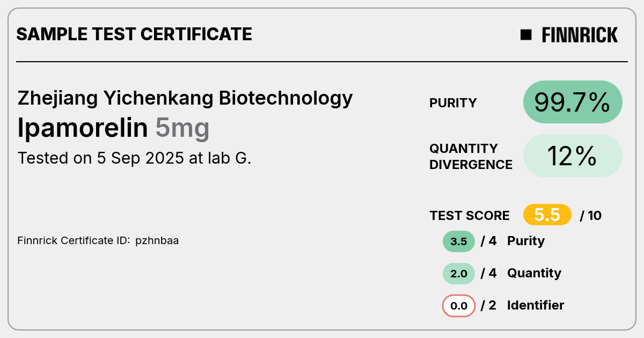
Task: Click the 0.0 identifier score pill
Action: click(x=459, y=306)
